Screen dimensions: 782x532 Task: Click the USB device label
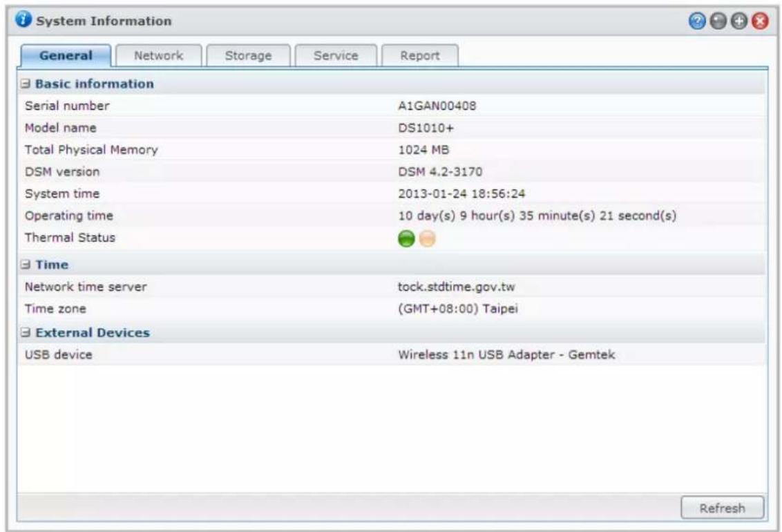click(58, 354)
